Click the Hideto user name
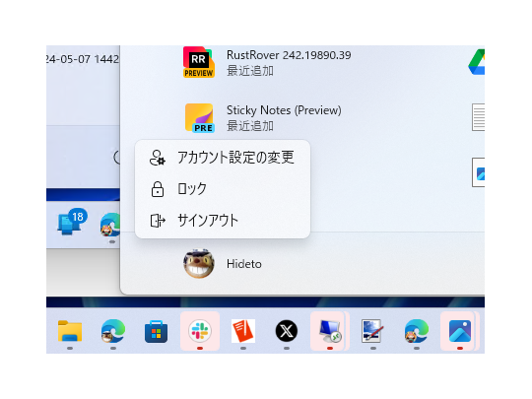 point(244,264)
